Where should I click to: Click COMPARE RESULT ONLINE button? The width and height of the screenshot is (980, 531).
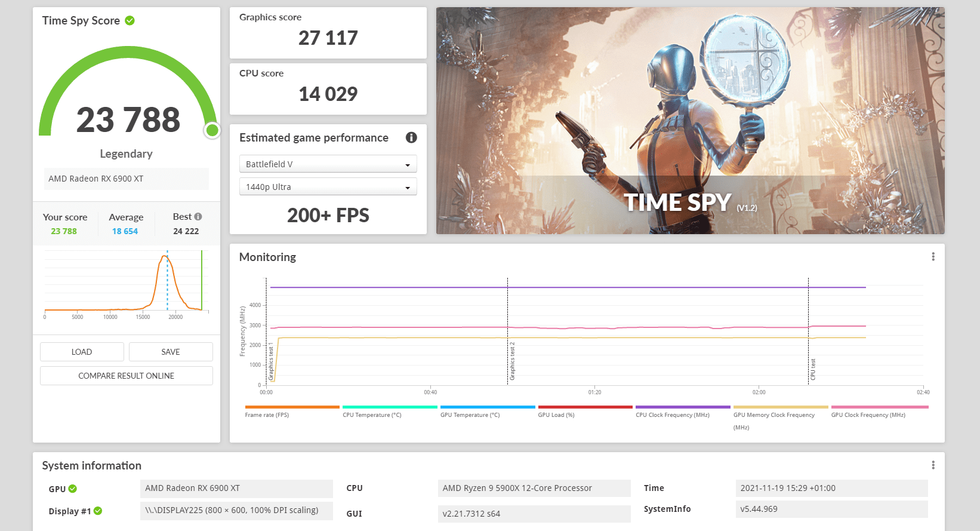pyautogui.click(x=127, y=376)
